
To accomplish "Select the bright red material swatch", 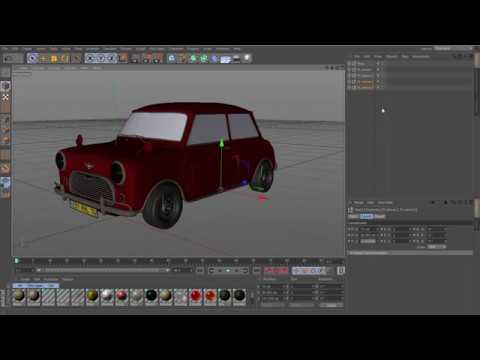I will pos(195,296).
